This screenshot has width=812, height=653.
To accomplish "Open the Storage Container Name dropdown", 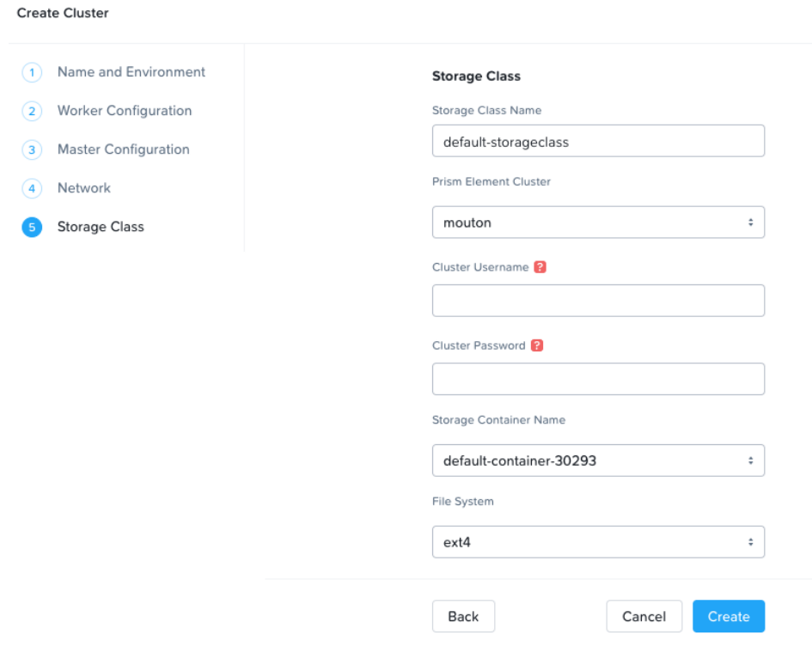I will 598,461.
